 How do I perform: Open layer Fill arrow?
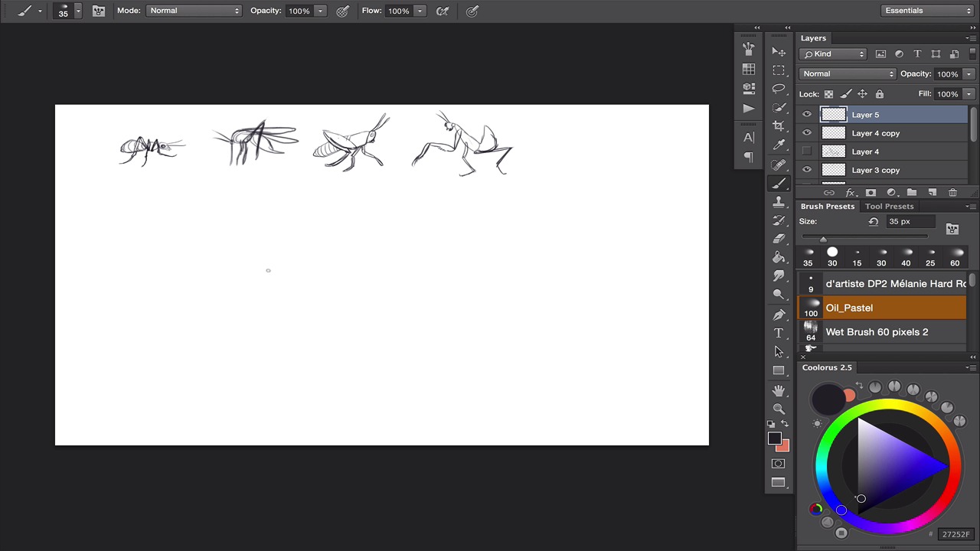[x=969, y=94]
